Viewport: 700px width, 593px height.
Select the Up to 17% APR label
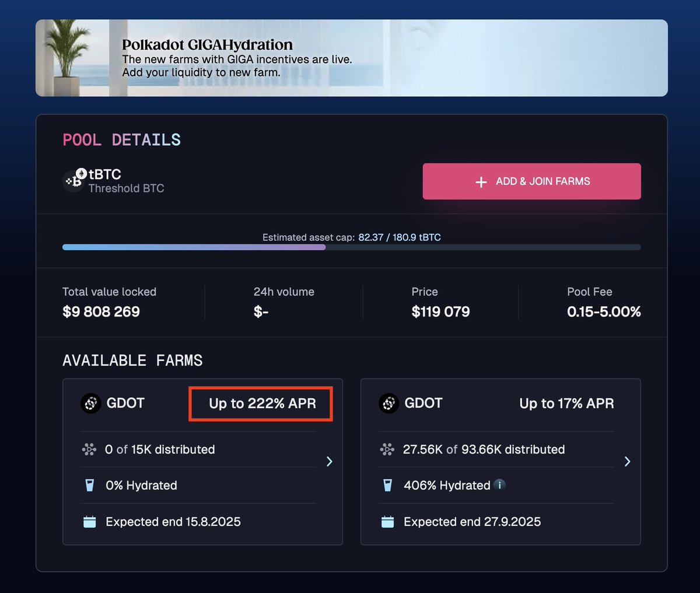coord(566,403)
